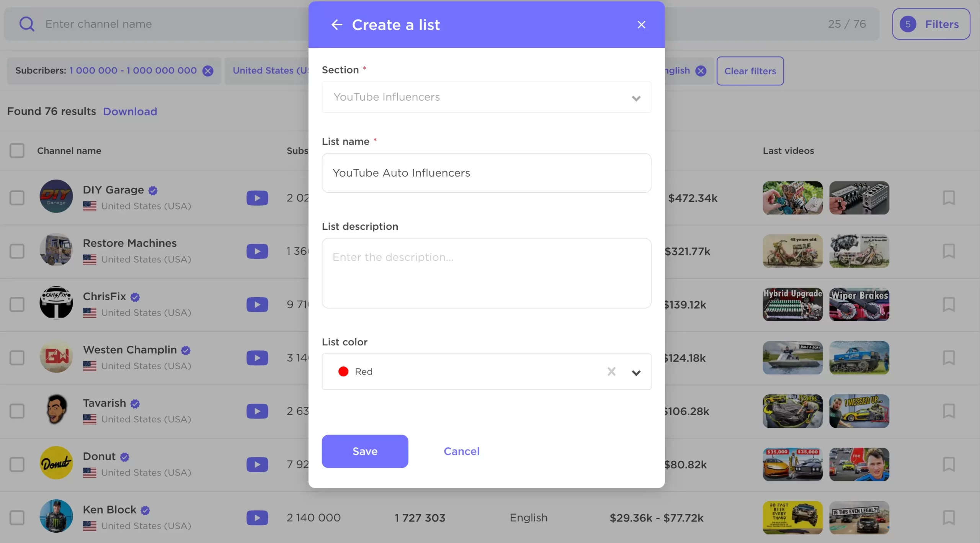Click Cancel to dismiss the modal
Screen dimensions: 980x543
(x=461, y=451)
